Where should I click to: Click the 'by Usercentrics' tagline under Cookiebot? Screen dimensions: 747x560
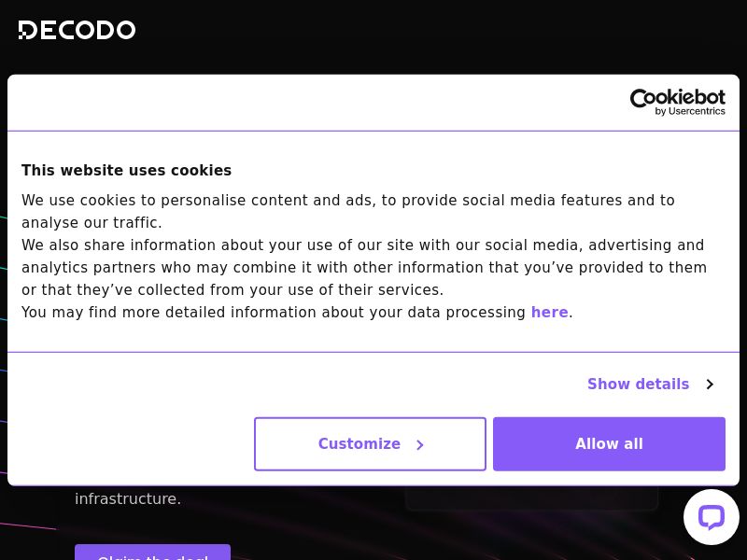(x=690, y=112)
